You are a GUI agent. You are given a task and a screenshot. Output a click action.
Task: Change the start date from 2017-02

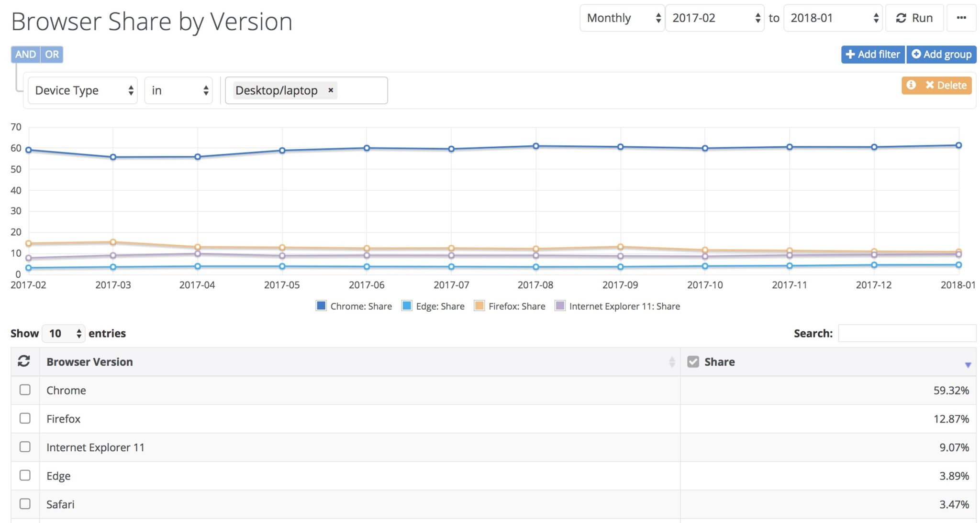point(715,18)
